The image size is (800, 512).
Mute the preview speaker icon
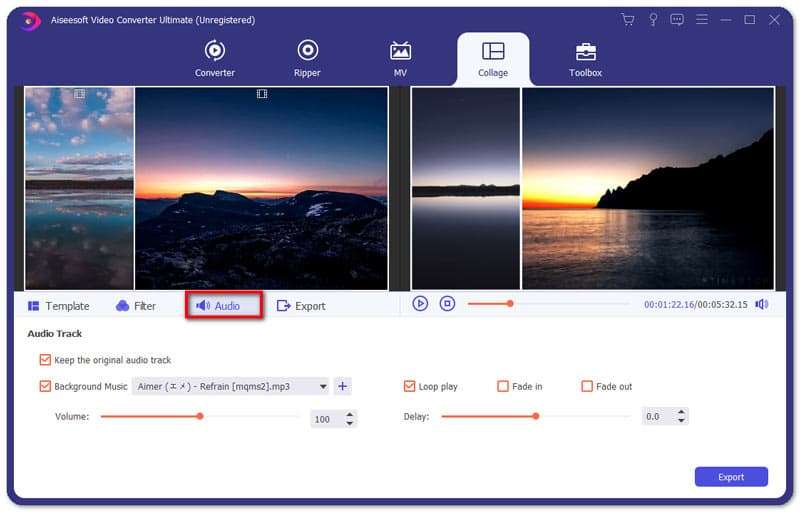(x=762, y=304)
